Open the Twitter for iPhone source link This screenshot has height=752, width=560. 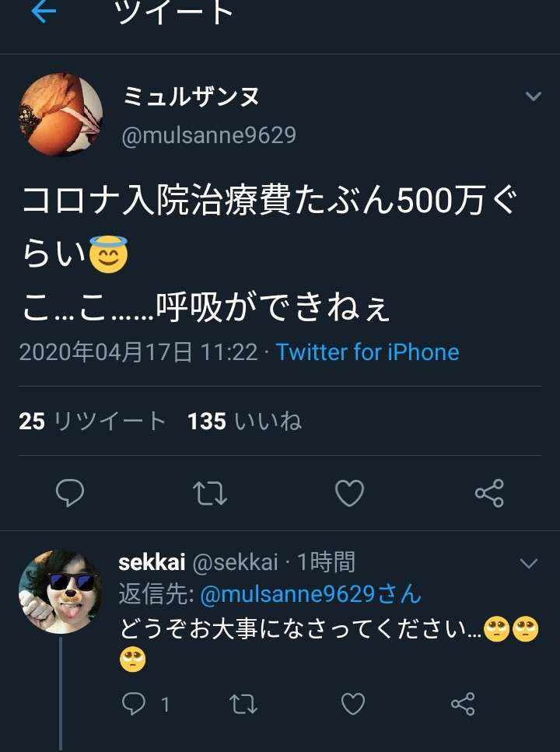coord(367,352)
